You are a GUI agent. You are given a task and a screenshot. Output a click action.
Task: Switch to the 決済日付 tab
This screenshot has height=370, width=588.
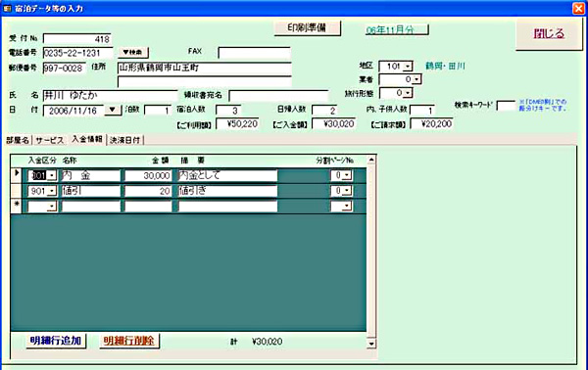point(124,140)
